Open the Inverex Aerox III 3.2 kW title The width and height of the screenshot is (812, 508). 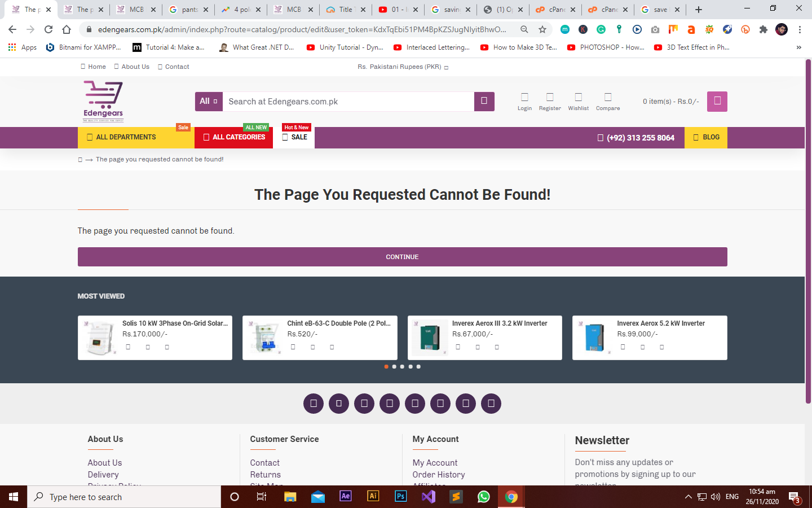500,323
